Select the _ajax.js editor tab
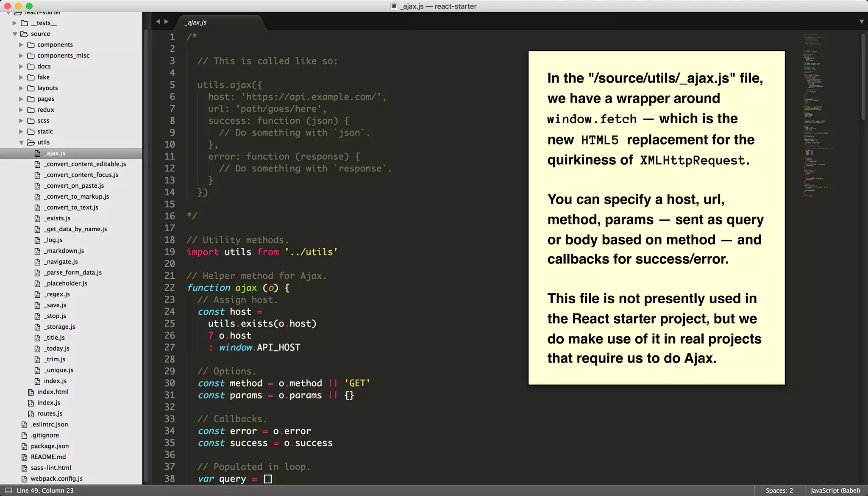868x496 pixels. [x=220, y=22]
